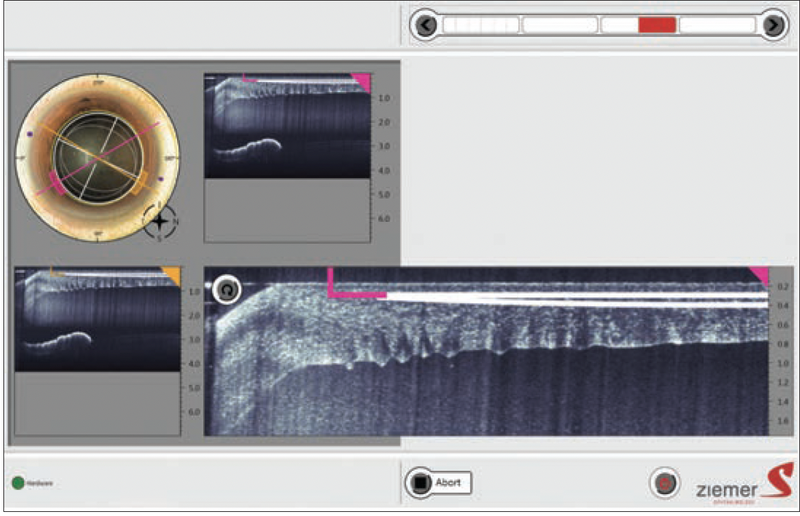Click the green Hardware status indicator

(x=18, y=483)
